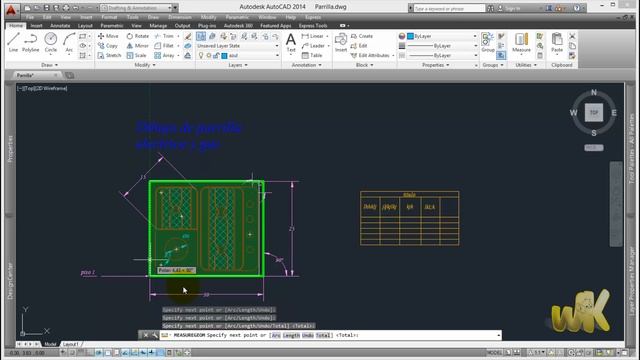This screenshot has height=360, width=640.
Task: Click the Scale tool
Action: (x=137, y=55)
